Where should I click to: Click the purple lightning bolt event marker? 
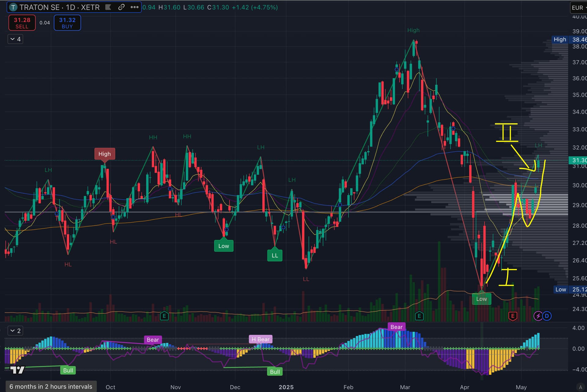[538, 316]
